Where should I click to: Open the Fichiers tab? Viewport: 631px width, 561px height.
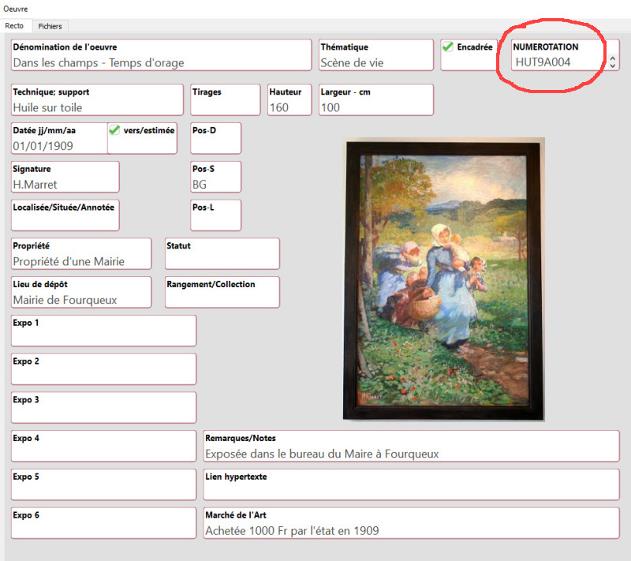(50, 26)
